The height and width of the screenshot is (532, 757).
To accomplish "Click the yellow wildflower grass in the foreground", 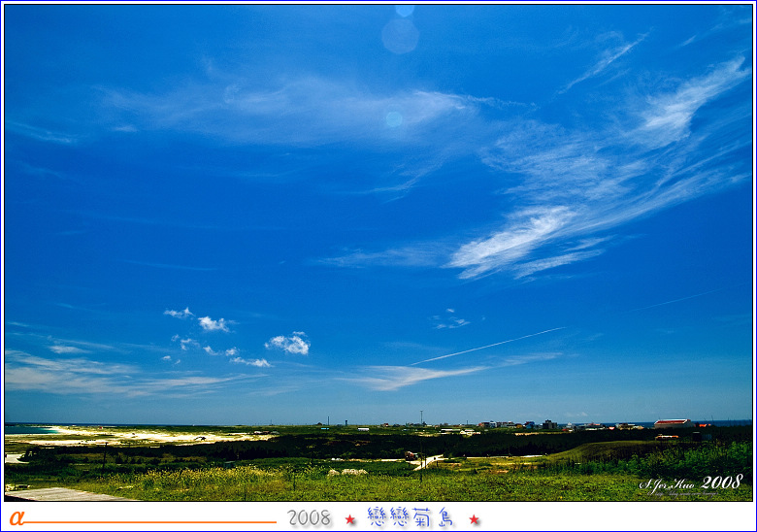I will 243,481.
